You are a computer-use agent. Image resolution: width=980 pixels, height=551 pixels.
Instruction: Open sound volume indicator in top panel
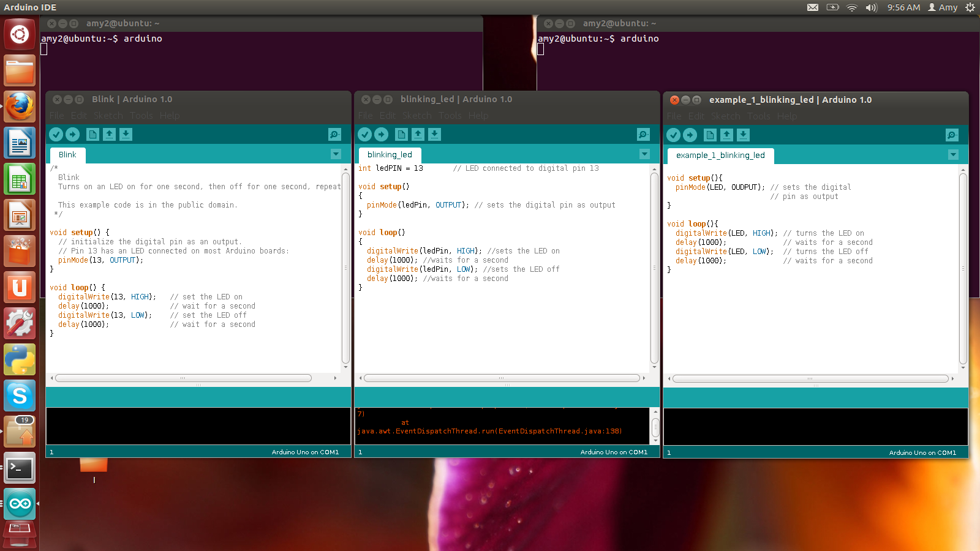point(871,7)
